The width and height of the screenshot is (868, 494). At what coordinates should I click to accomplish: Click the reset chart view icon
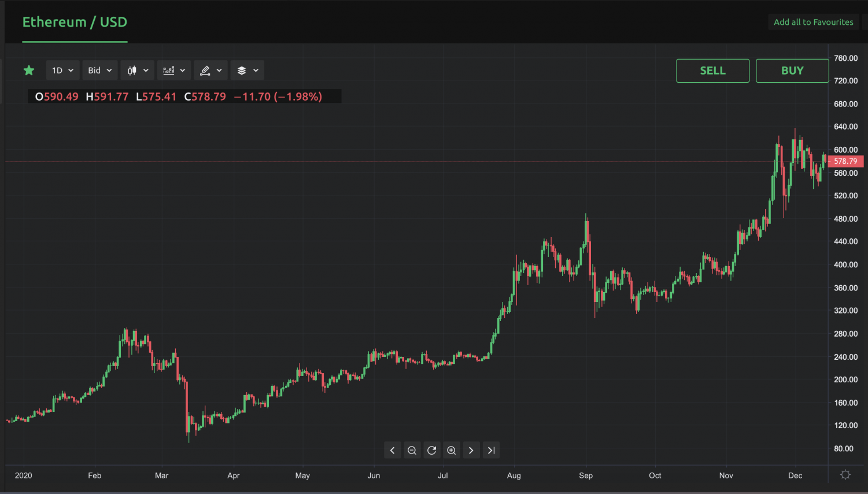pyautogui.click(x=431, y=450)
